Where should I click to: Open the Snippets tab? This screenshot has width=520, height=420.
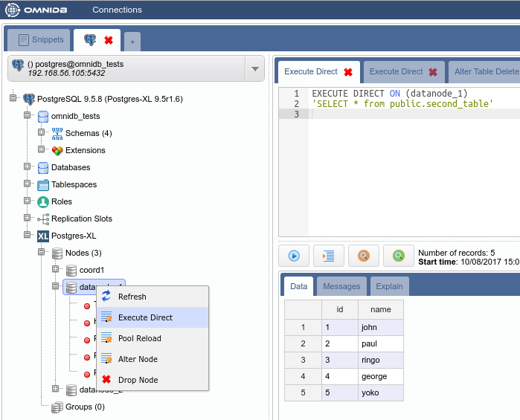coord(41,40)
